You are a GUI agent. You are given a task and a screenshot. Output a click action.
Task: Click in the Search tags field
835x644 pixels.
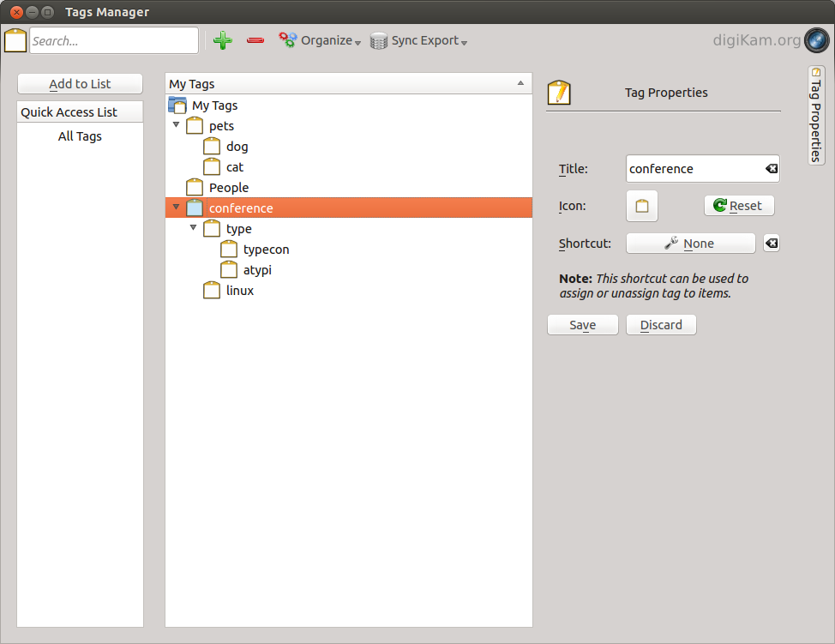(113, 40)
